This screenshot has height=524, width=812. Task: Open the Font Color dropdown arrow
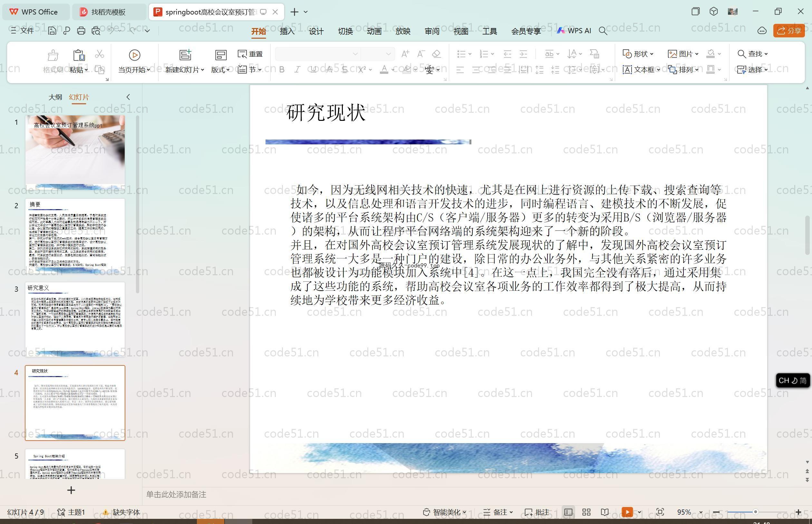click(x=393, y=70)
